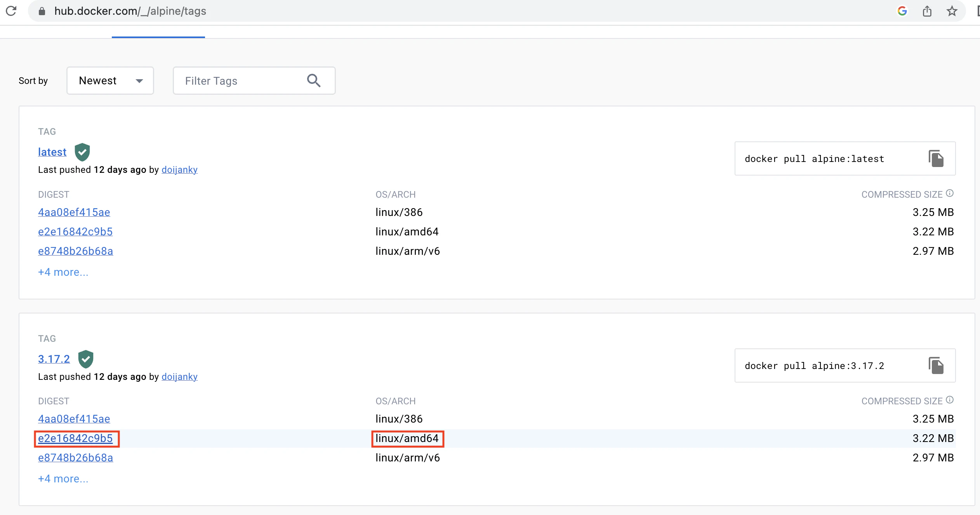Click the browser address bar URL
Image resolution: width=980 pixels, height=515 pixels.
130,11
